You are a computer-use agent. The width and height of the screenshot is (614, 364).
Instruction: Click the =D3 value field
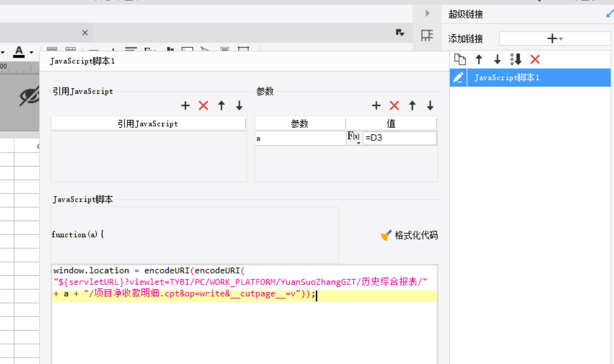tap(400, 138)
